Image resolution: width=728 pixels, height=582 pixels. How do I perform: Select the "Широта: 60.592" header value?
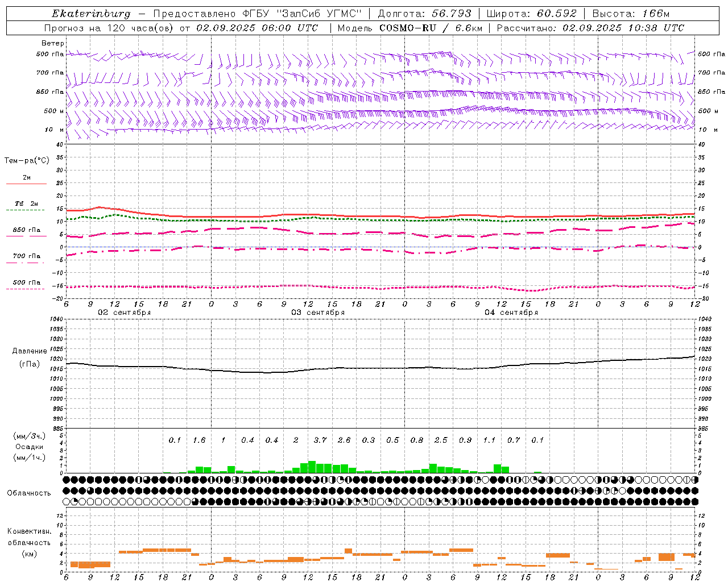point(531,14)
